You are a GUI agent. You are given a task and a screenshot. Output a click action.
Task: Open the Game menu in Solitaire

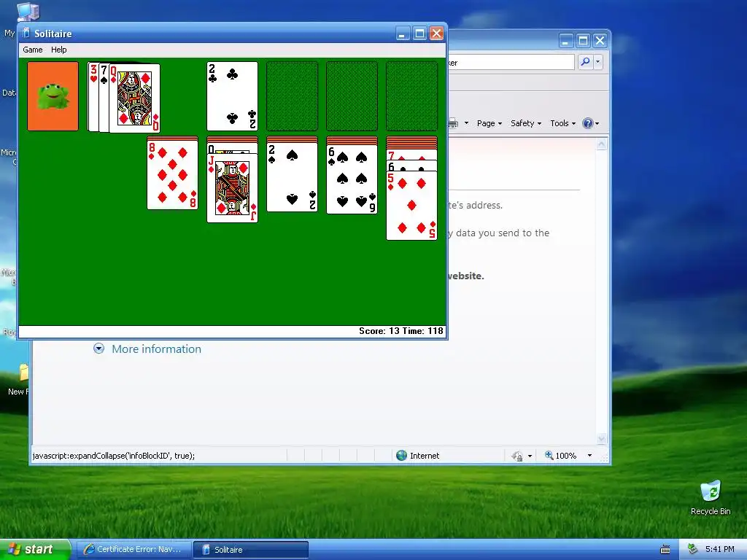[x=32, y=50]
